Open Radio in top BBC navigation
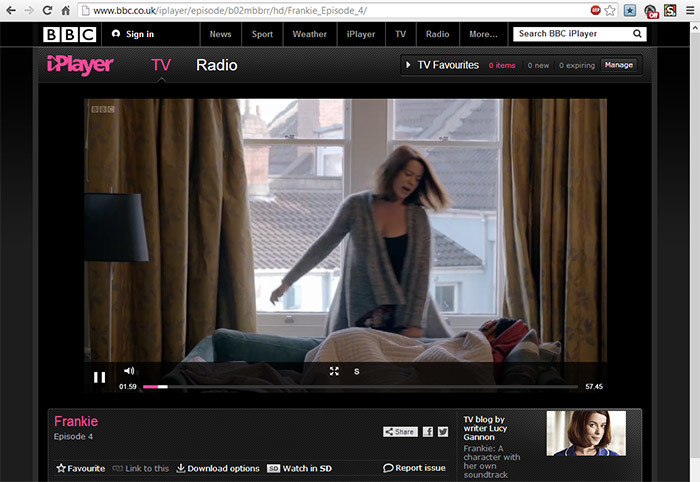Screen dimensions: 700x482 tap(438, 34)
